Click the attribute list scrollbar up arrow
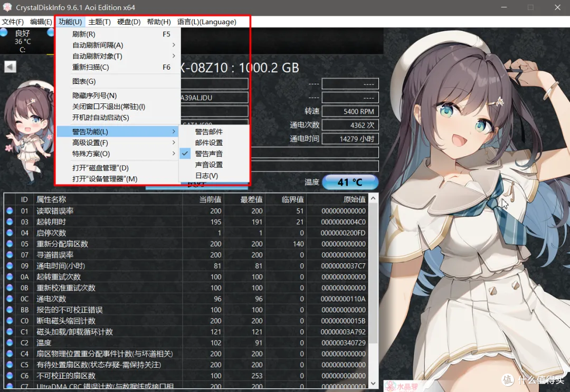This screenshot has height=392, width=570. [373, 198]
